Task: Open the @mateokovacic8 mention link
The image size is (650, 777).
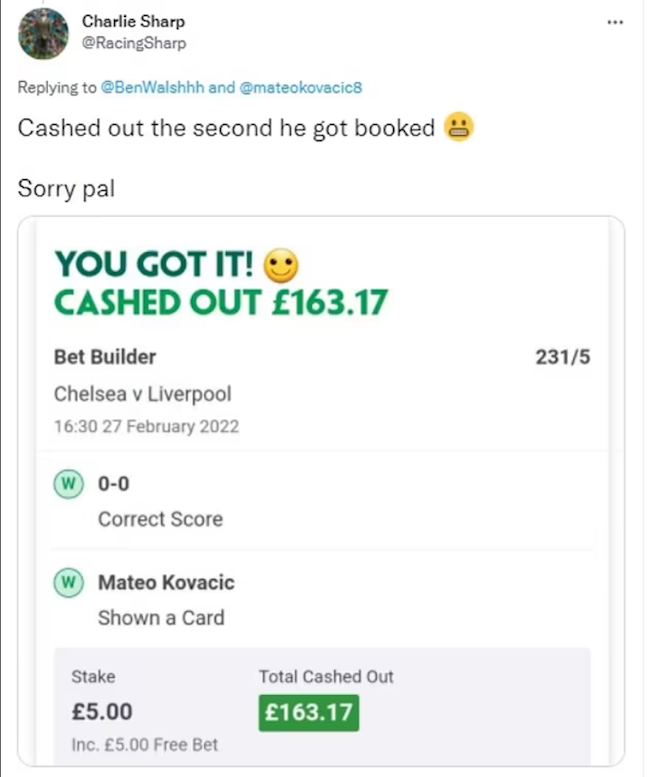Action: coord(300,87)
